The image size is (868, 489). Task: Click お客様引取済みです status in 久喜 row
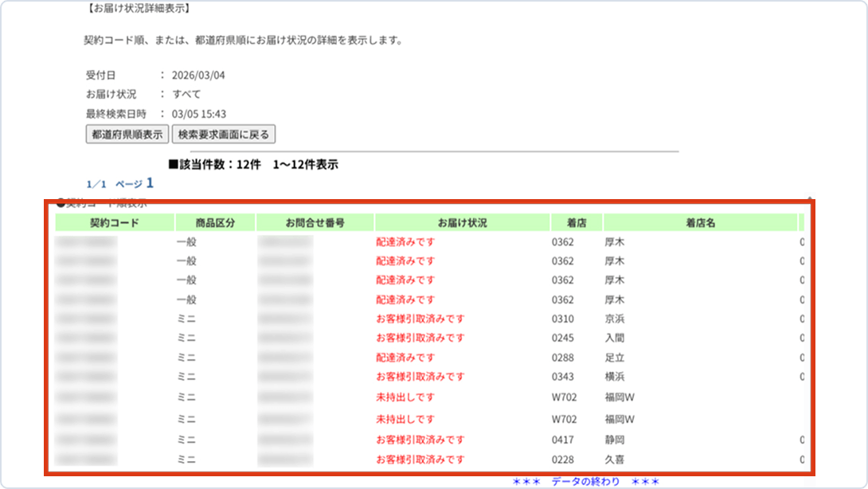[420, 460]
